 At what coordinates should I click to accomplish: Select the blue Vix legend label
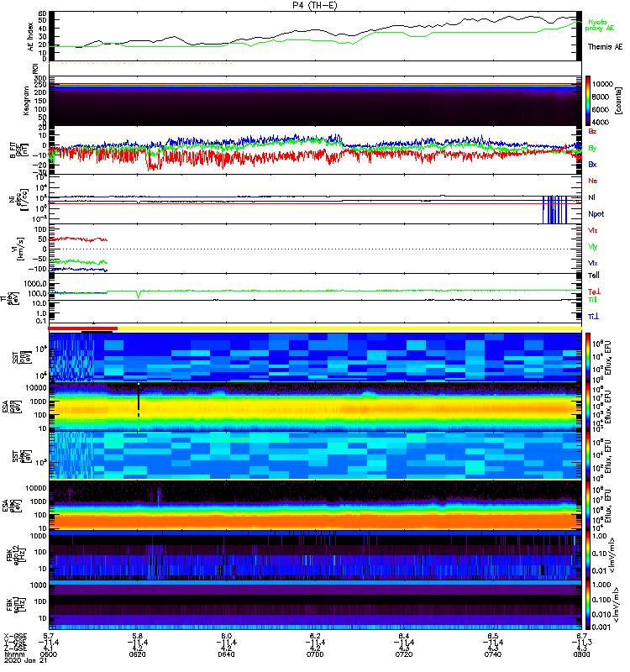pyautogui.click(x=593, y=263)
